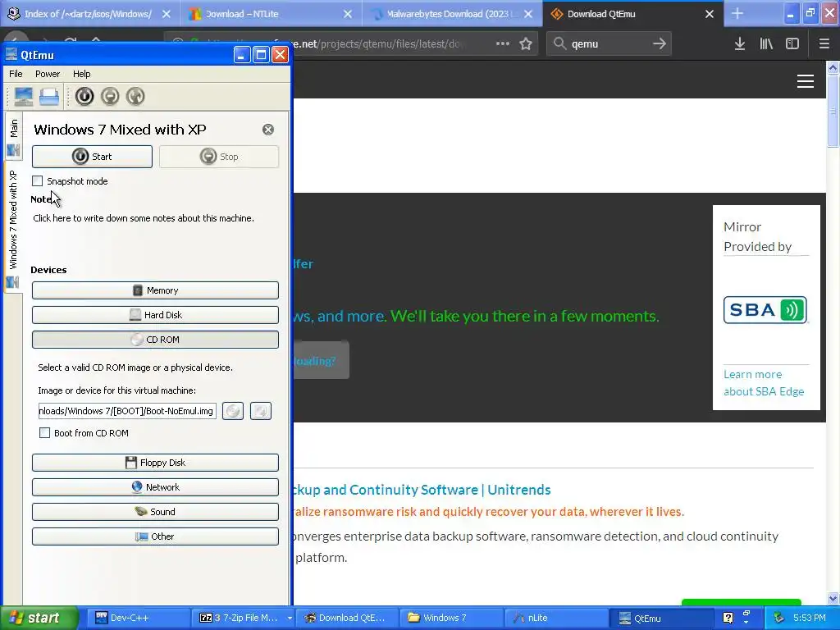Click the restart machine toolbar icon in QtEmu
This screenshot has height=630, width=840.
tap(135, 97)
